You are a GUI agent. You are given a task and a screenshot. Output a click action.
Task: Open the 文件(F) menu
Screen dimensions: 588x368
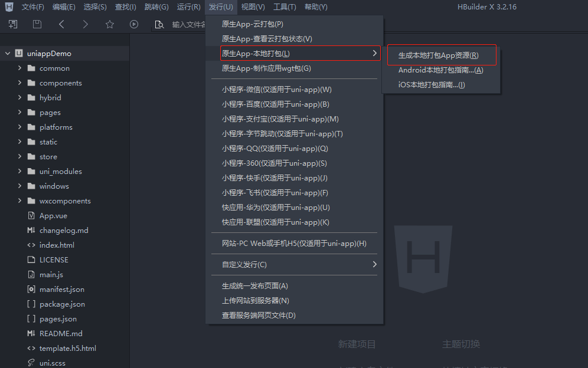tap(32, 6)
